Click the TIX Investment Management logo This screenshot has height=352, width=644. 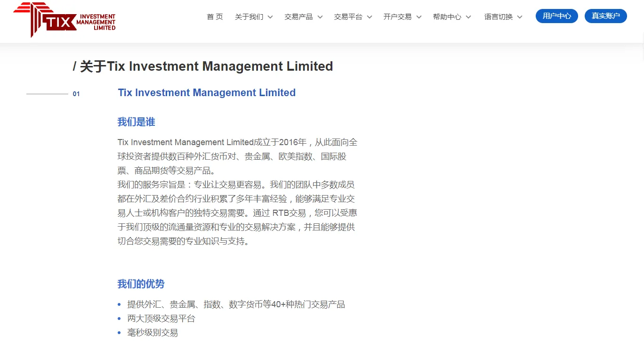tap(64, 20)
